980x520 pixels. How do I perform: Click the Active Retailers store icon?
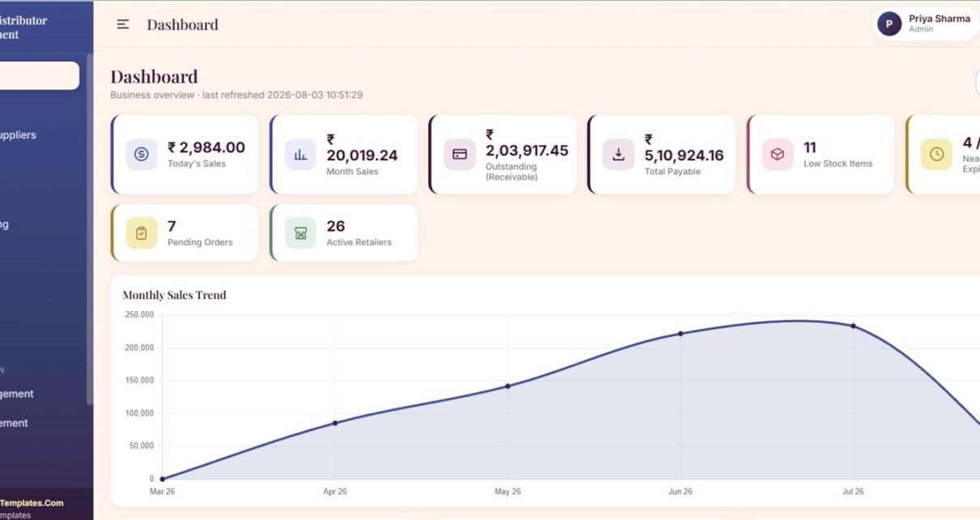300,233
